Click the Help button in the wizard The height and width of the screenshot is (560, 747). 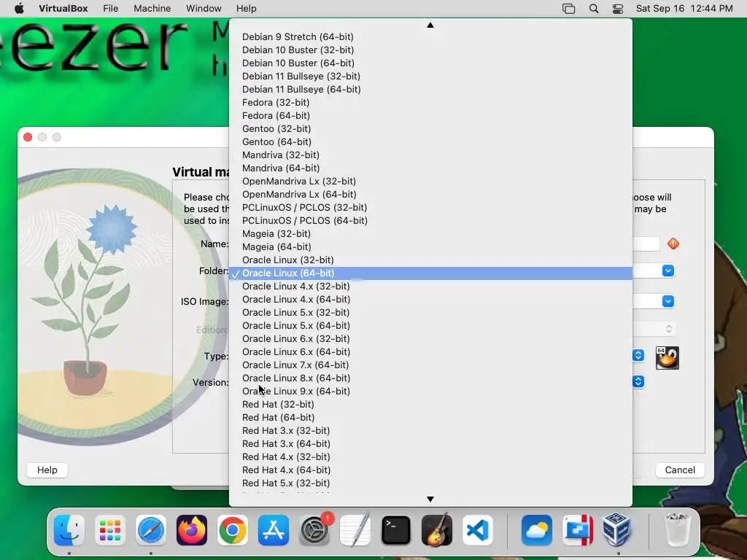click(47, 470)
